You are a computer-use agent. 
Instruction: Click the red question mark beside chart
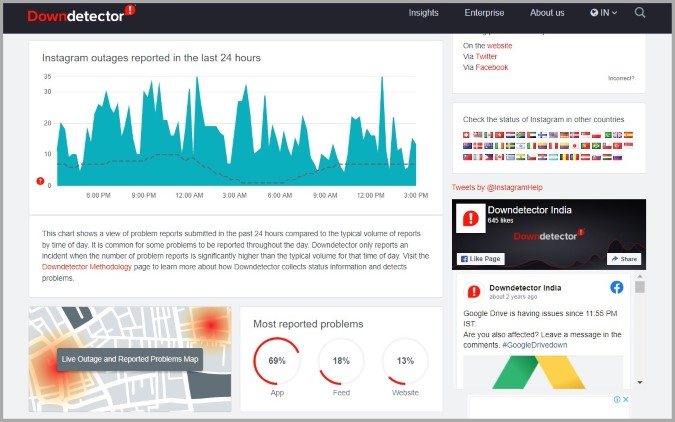[x=40, y=181]
